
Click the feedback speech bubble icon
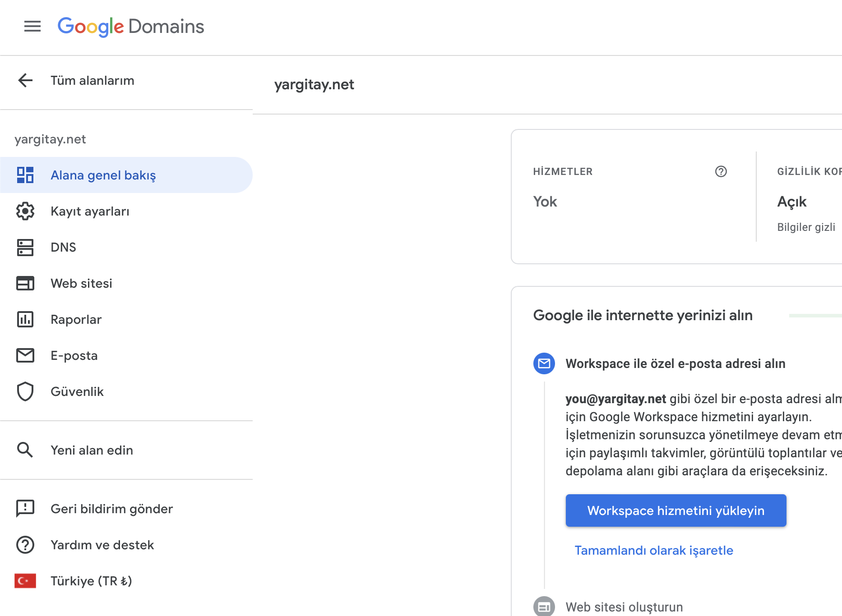pos(25,509)
